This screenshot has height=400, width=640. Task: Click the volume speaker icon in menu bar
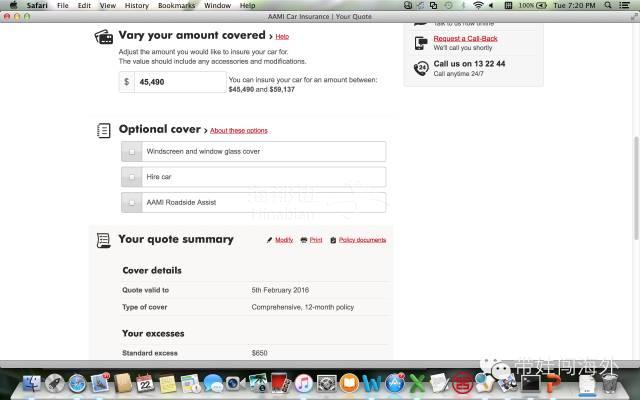tap(491, 5)
